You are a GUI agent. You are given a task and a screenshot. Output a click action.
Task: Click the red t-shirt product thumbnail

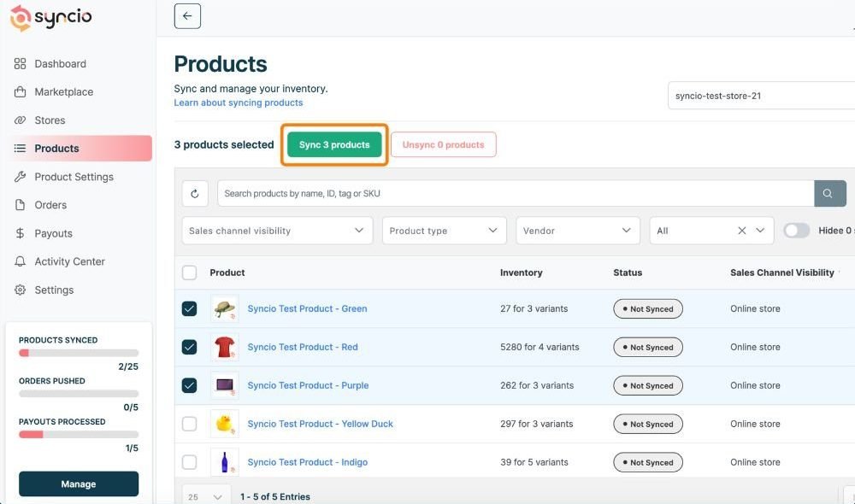[x=225, y=347]
